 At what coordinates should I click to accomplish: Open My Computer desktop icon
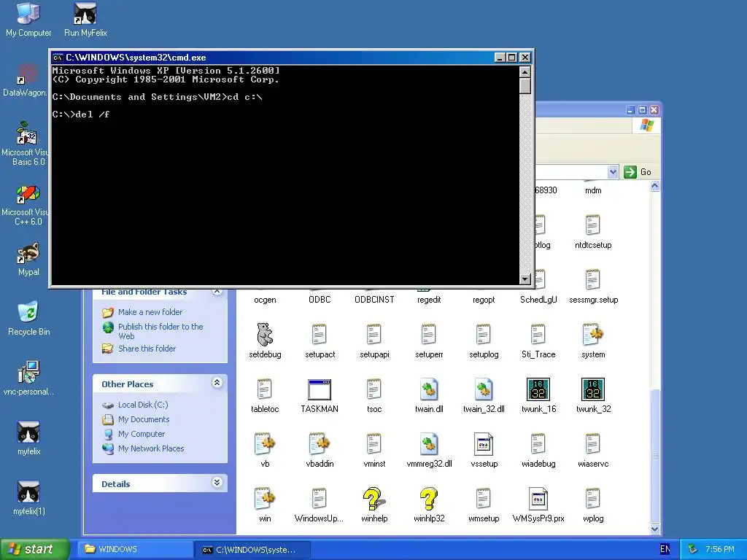coord(28,19)
